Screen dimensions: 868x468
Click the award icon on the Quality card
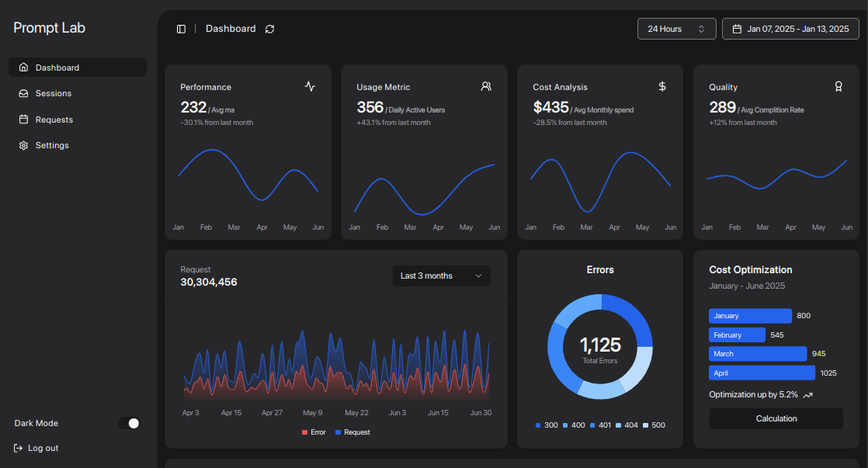(x=838, y=86)
